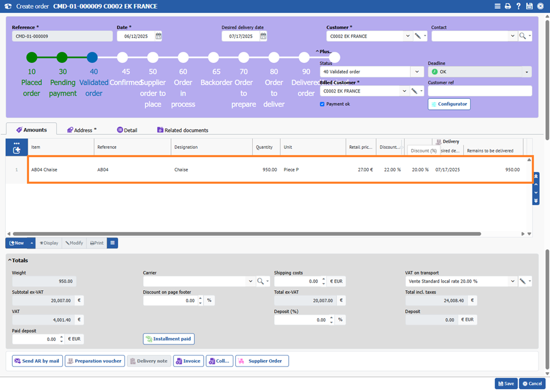Select the 45 Confirmed workflow step circle
The width and height of the screenshot is (550, 392).
click(x=122, y=58)
